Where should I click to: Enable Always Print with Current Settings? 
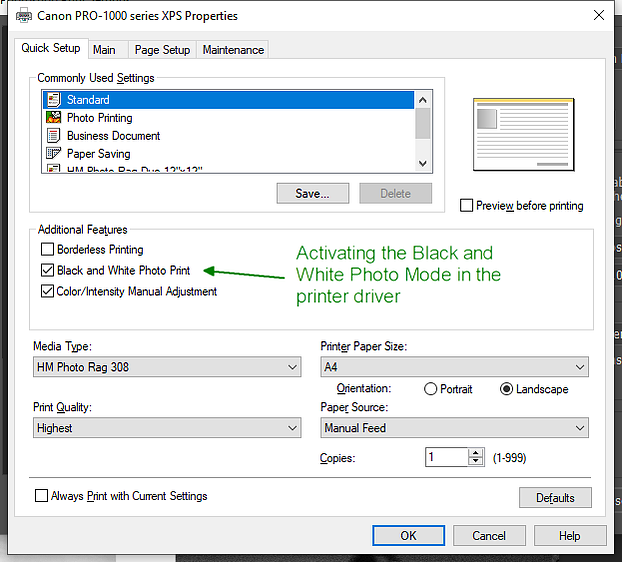[x=41, y=496]
